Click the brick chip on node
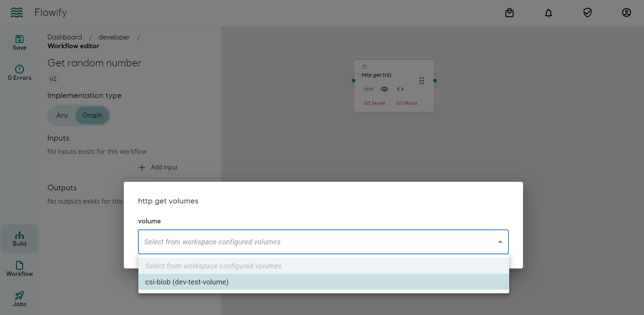644x315 pixels. coord(369,89)
